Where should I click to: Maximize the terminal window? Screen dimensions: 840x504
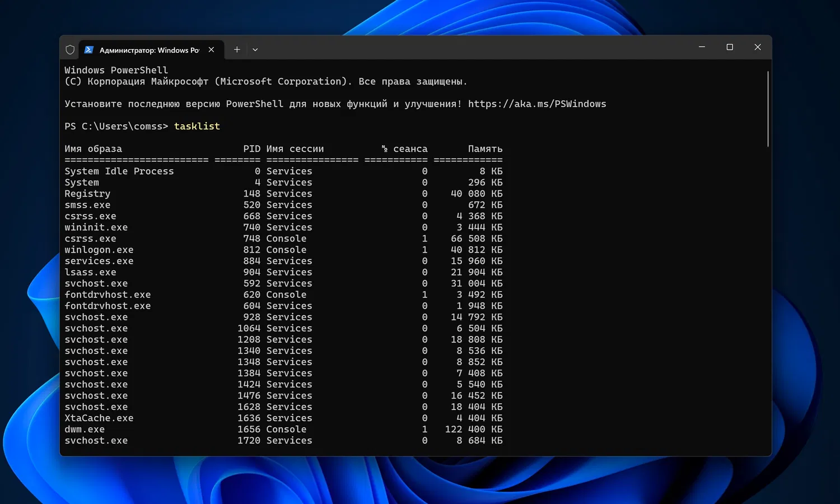click(x=730, y=47)
